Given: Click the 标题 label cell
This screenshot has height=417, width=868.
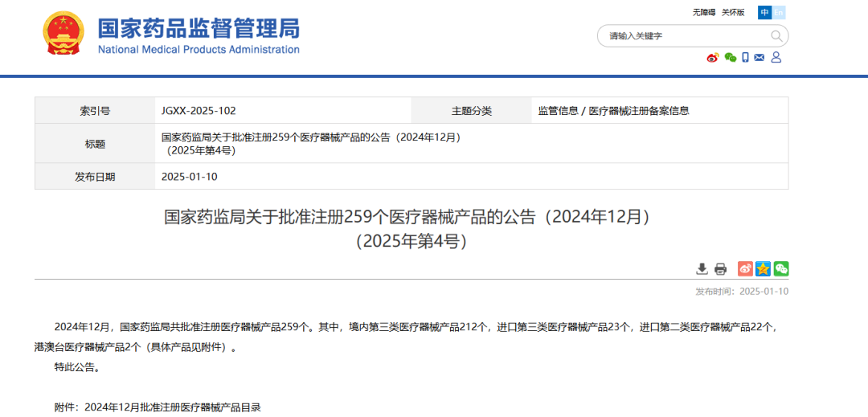Looking at the screenshot, I should pyautogui.click(x=95, y=144).
